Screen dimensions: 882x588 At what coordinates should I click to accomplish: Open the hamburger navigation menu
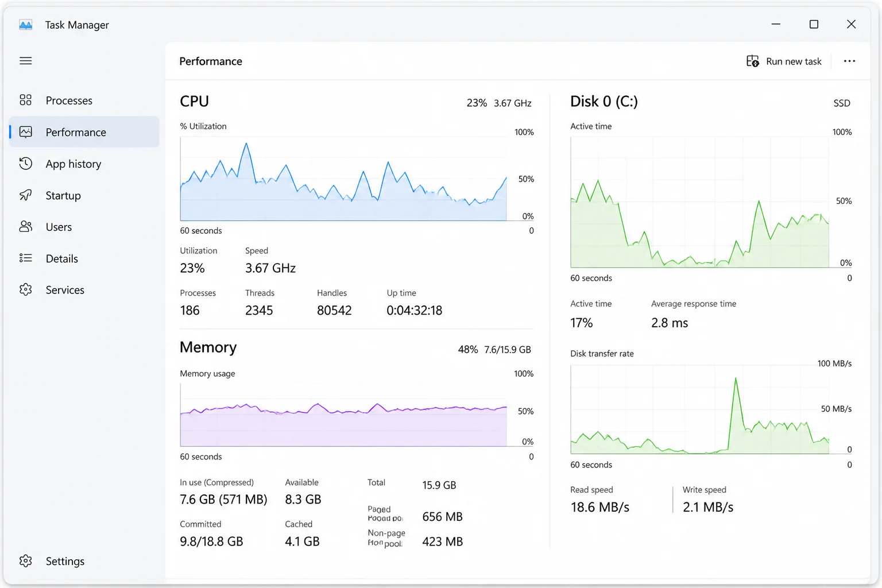pyautogui.click(x=26, y=61)
